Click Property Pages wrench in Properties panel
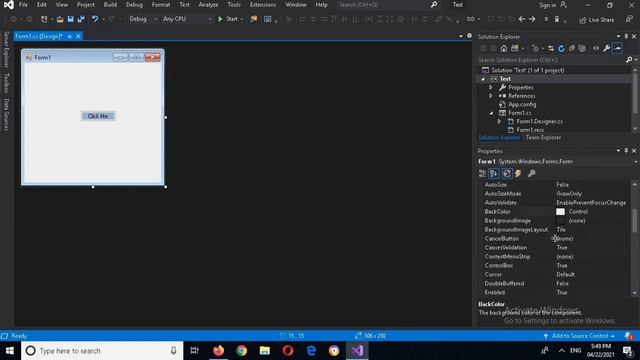 [x=531, y=173]
